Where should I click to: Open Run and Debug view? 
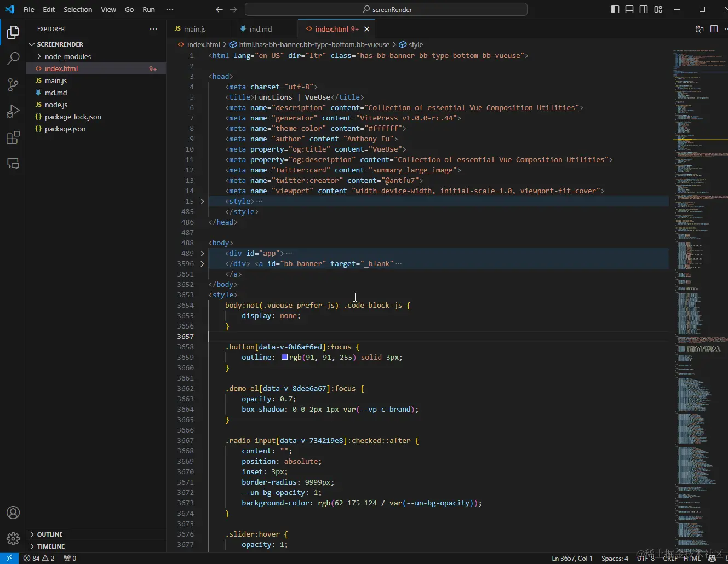click(13, 111)
